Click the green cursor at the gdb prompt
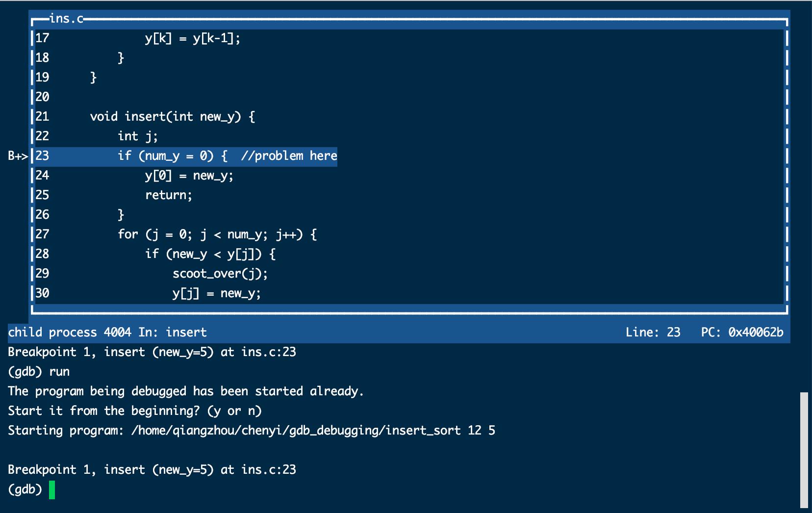This screenshot has height=513, width=812. click(52, 490)
